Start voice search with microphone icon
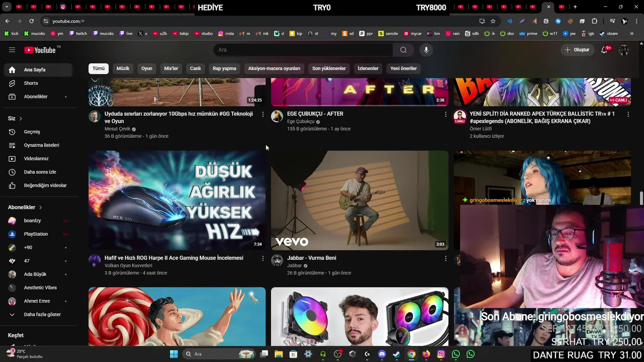 point(426,50)
